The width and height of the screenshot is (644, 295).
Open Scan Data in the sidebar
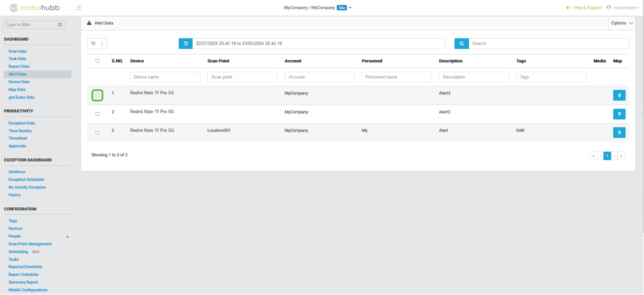[x=17, y=51]
